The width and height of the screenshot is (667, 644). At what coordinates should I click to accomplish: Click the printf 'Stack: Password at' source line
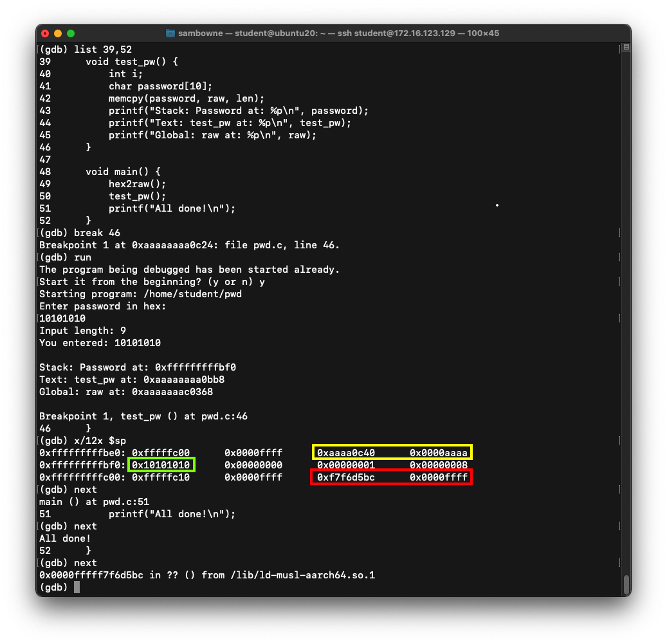pyautogui.click(x=238, y=111)
